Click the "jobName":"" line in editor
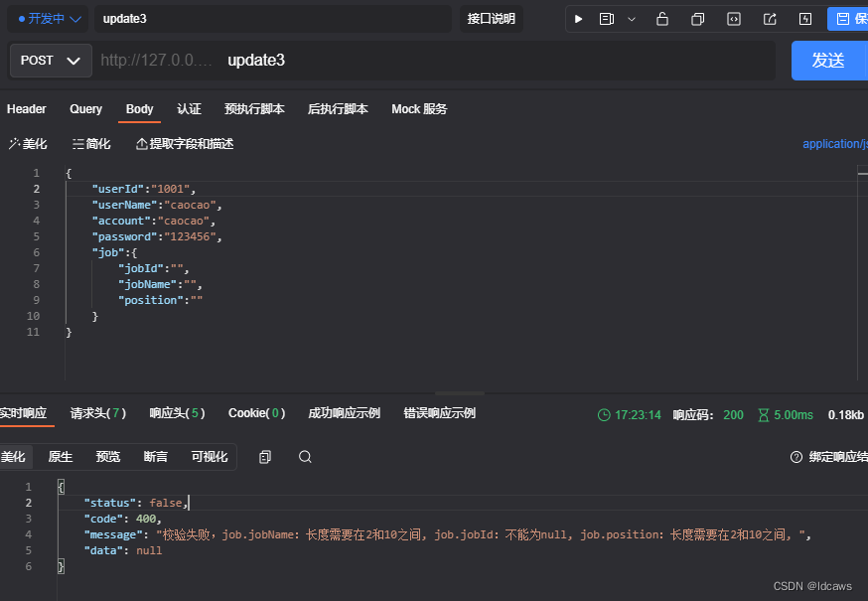The image size is (868, 601). tap(160, 284)
